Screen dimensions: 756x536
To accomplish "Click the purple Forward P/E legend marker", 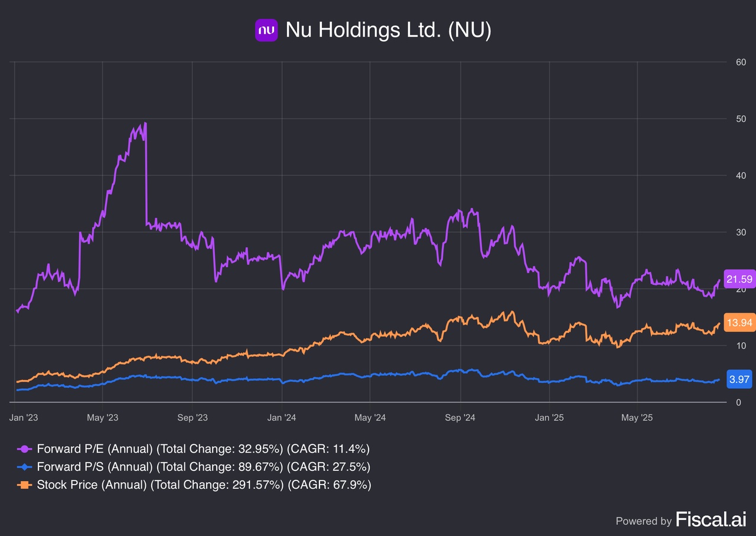I will tap(24, 449).
